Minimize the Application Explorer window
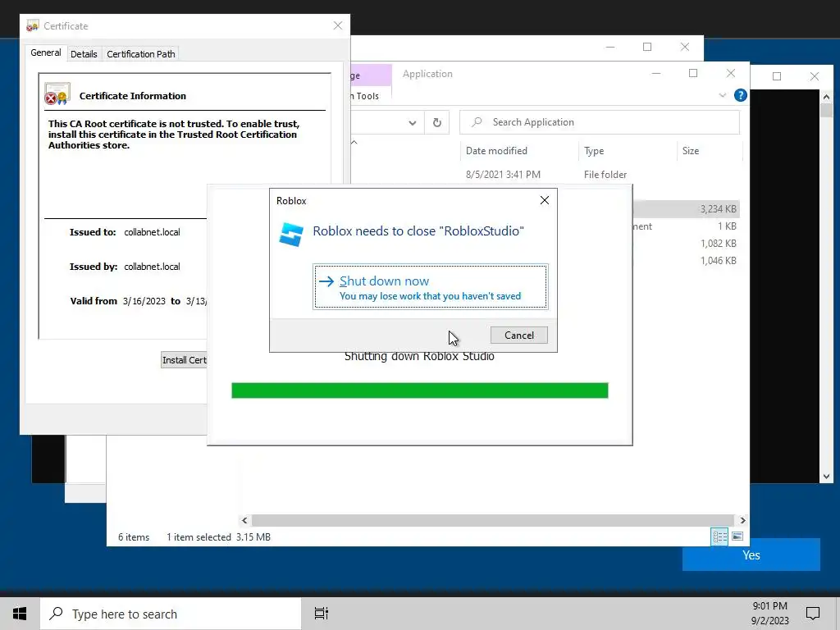The width and height of the screenshot is (840, 630). coord(656,73)
